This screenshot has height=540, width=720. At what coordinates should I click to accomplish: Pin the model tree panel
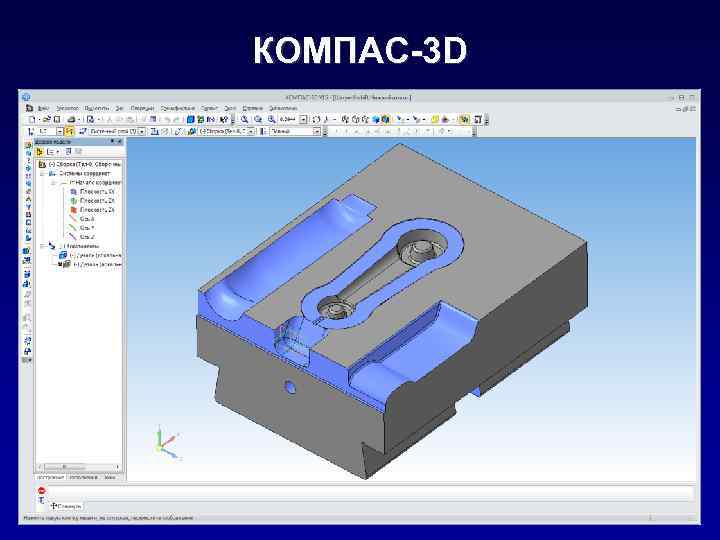(x=112, y=142)
